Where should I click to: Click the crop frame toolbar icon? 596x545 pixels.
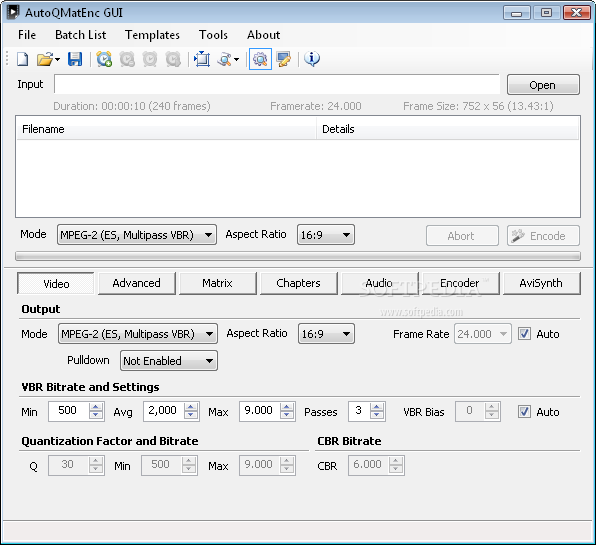click(x=202, y=59)
